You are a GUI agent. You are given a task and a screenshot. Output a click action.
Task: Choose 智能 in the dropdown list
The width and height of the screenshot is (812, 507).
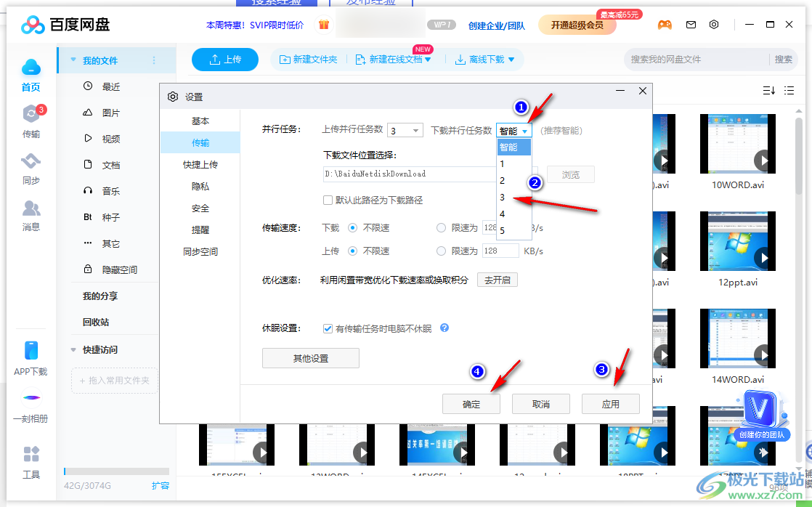point(514,147)
